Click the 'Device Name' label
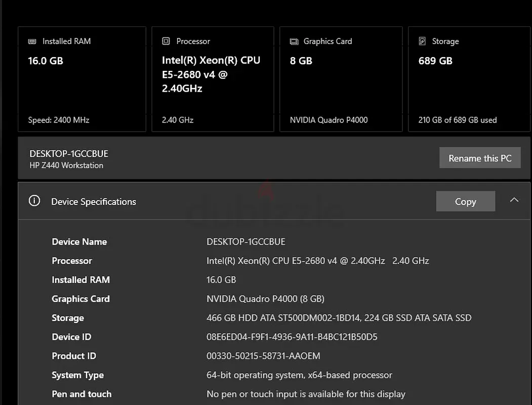 click(x=79, y=242)
